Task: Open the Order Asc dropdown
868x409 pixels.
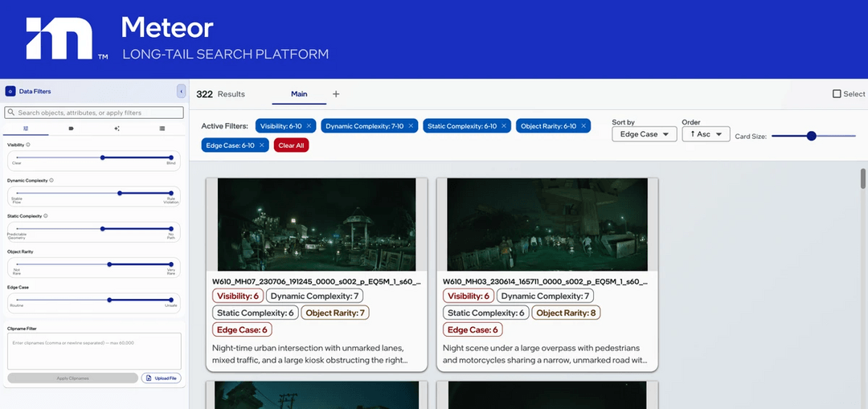Action: pyautogui.click(x=706, y=134)
